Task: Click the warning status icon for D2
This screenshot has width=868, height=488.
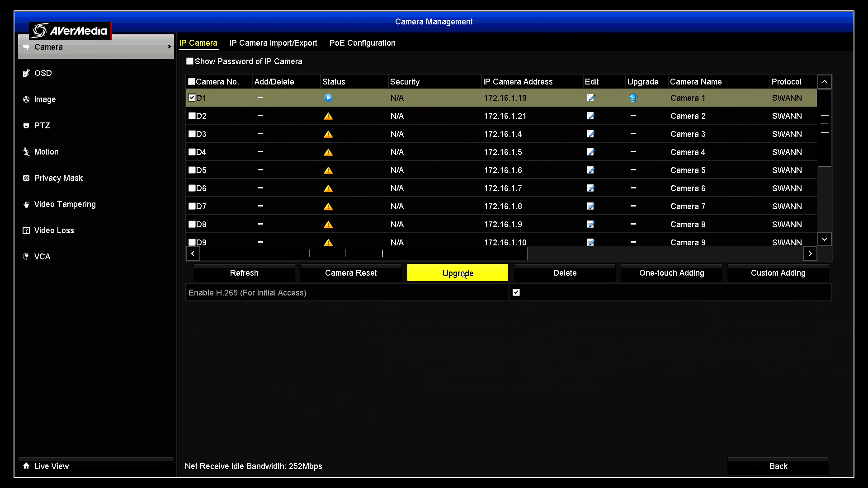Action: click(x=328, y=116)
